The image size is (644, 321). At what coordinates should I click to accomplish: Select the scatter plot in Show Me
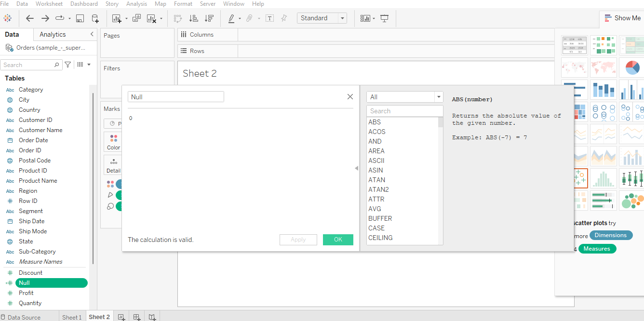click(x=581, y=178)
